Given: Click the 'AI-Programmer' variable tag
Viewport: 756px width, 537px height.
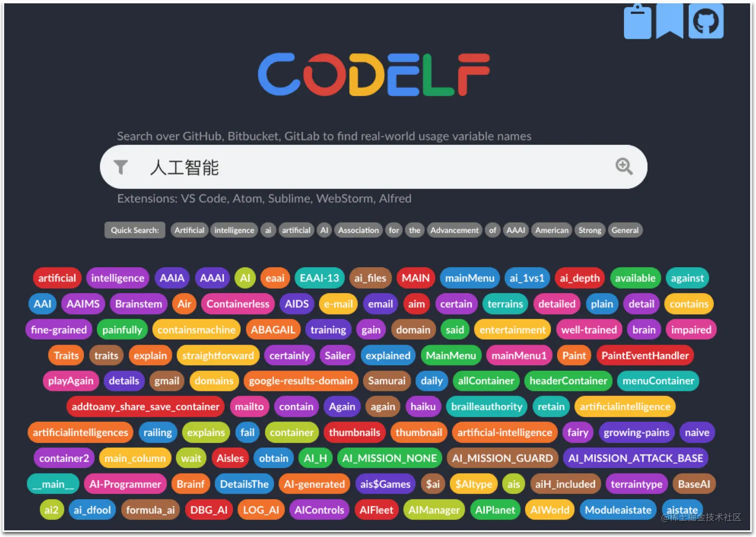Looking at the screenshot, I should pyautogui.click(x=125, y=484).
